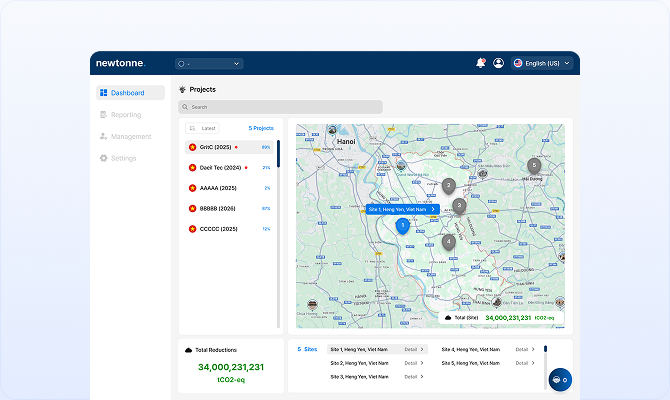Image resolution: width=670 pixels, height=400 pixels.
Task: Open Settings from the sidebar
Action: 123,158
